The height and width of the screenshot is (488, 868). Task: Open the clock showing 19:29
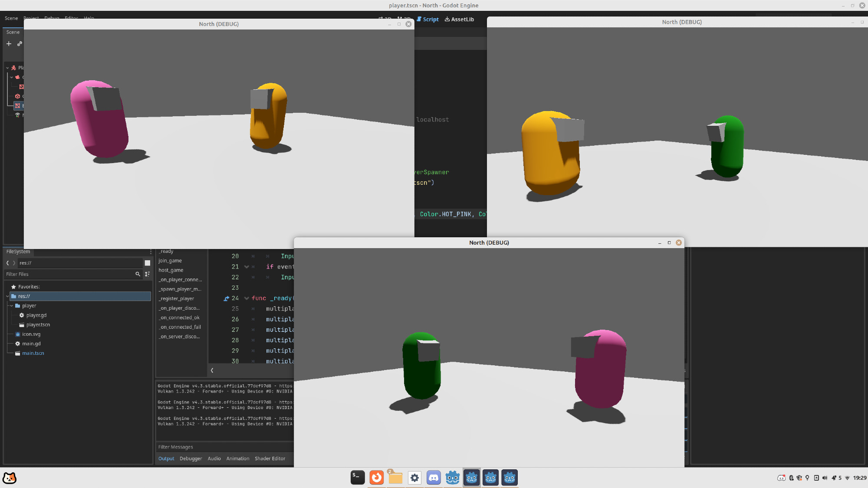tap(860, 478)
